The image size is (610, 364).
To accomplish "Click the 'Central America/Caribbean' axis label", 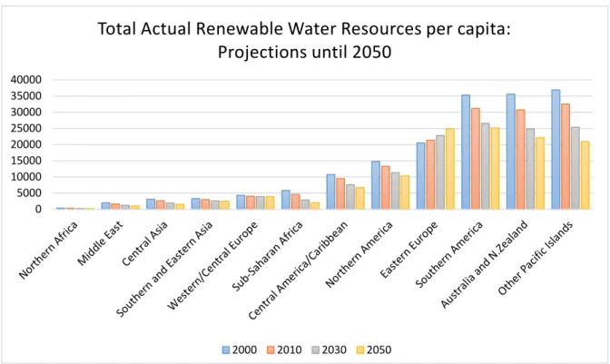I will point(298,271).
